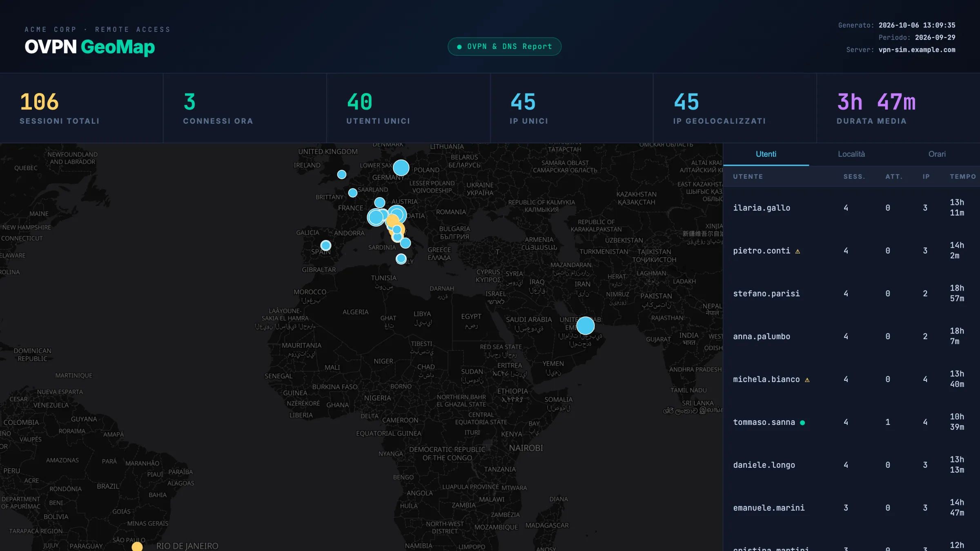Select user row emanuele.marini
Image resolution: width=980 pixels, height=551 pixels.
click(x=851, y=508)
